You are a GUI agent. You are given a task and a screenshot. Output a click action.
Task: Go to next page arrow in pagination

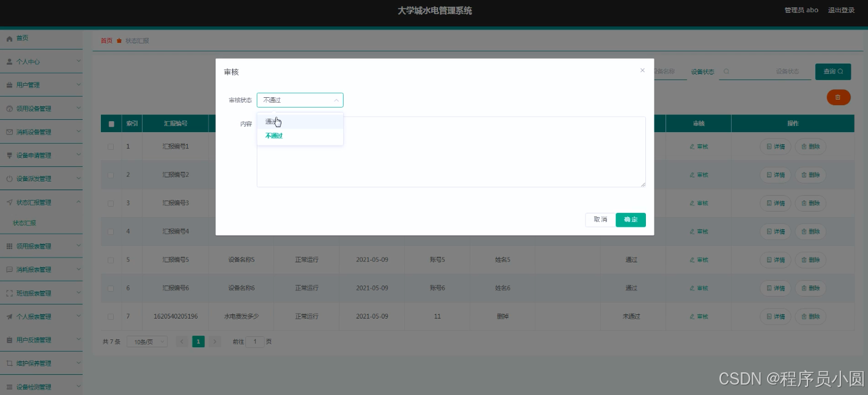[215, 342]
